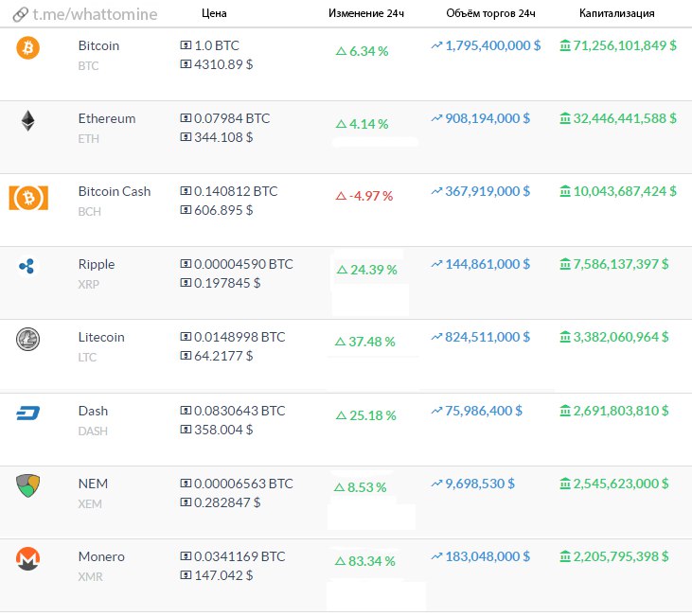This screenshot has width=692, height=616.
Task: Click the Ripple change 24.39 %
Action: pos(373,270)
